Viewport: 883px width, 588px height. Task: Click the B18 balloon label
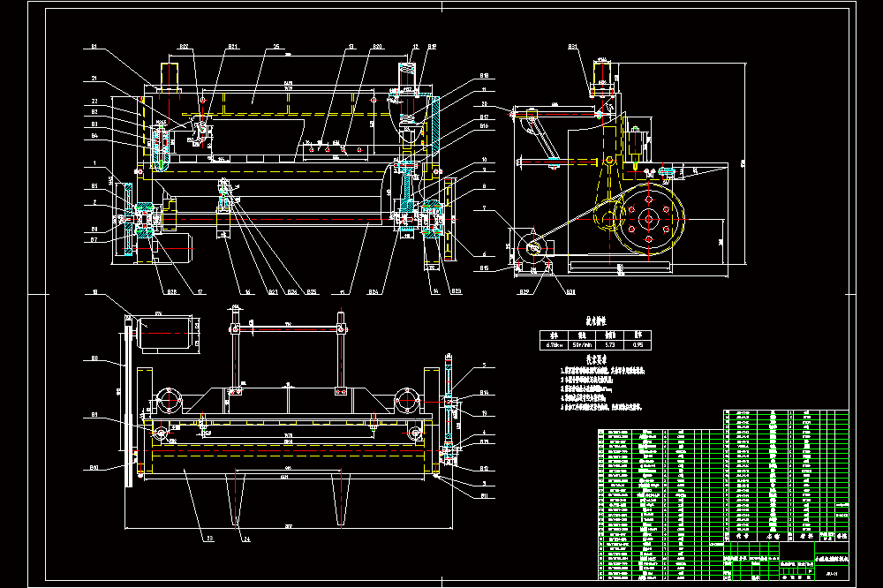[484, 75]
